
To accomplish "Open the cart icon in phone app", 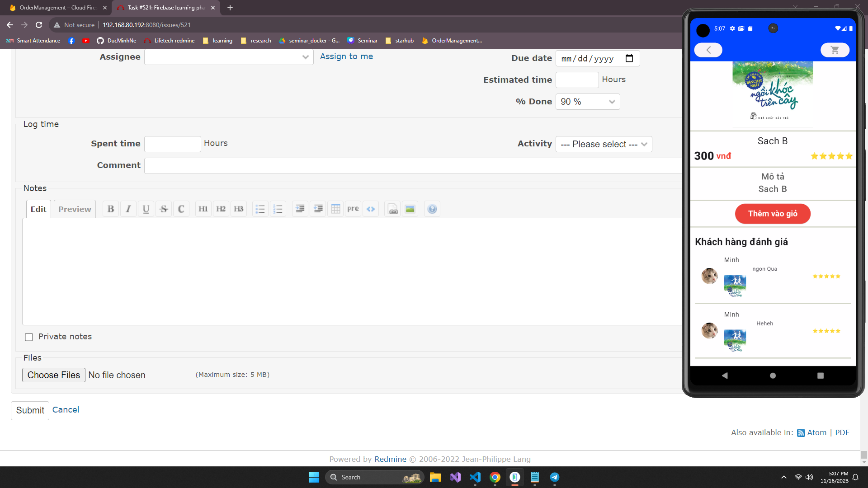I will 835,50.
